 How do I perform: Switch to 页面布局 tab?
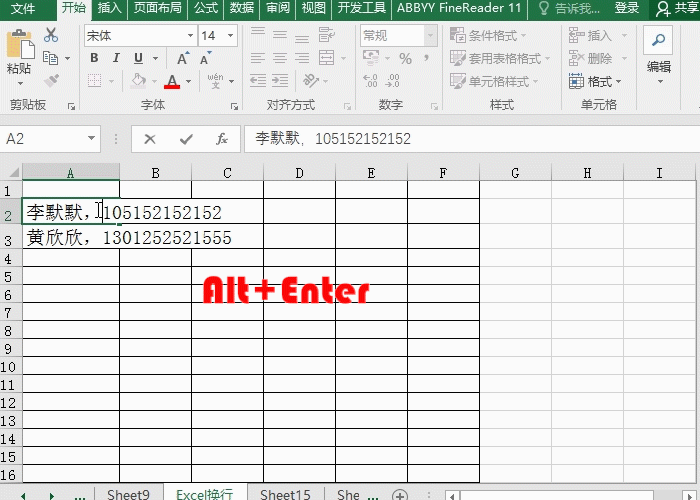pos(158,8)
